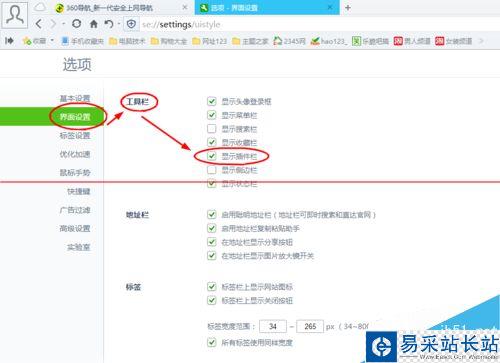The width and height of the screenshot is (500, 363).
Task: Click the cloud sync icon beside the avatar
Action: coord(40,7)
